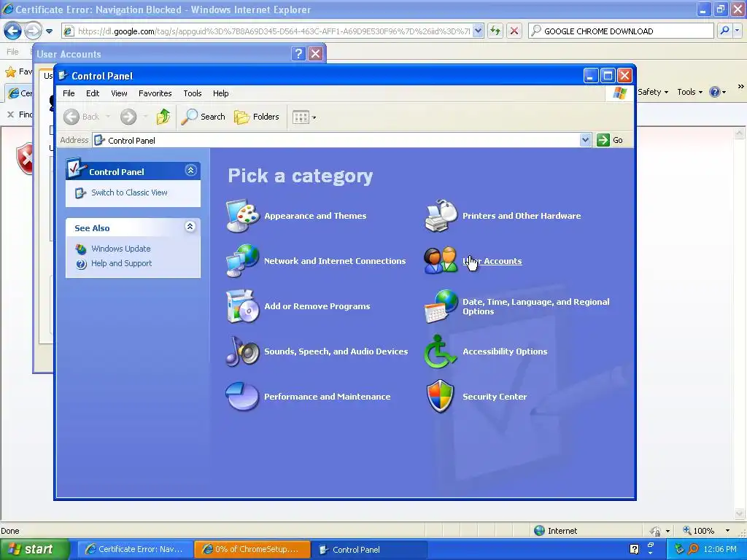Open the Tools menu in Control Panel
This screenshot has width=747, height=560.
193,93
